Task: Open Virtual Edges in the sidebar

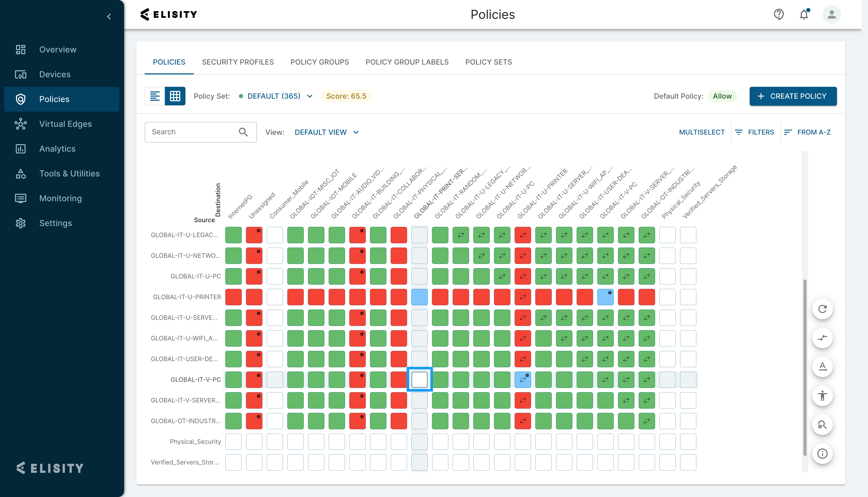Action: coord(65,124)
